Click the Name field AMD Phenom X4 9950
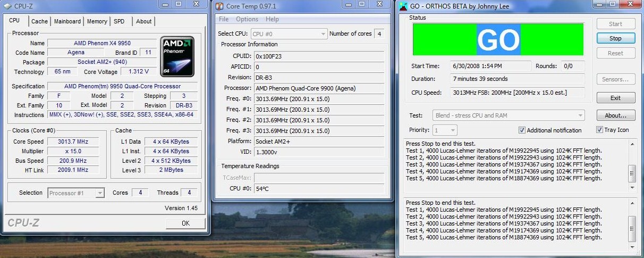 [x=102, y=43]
